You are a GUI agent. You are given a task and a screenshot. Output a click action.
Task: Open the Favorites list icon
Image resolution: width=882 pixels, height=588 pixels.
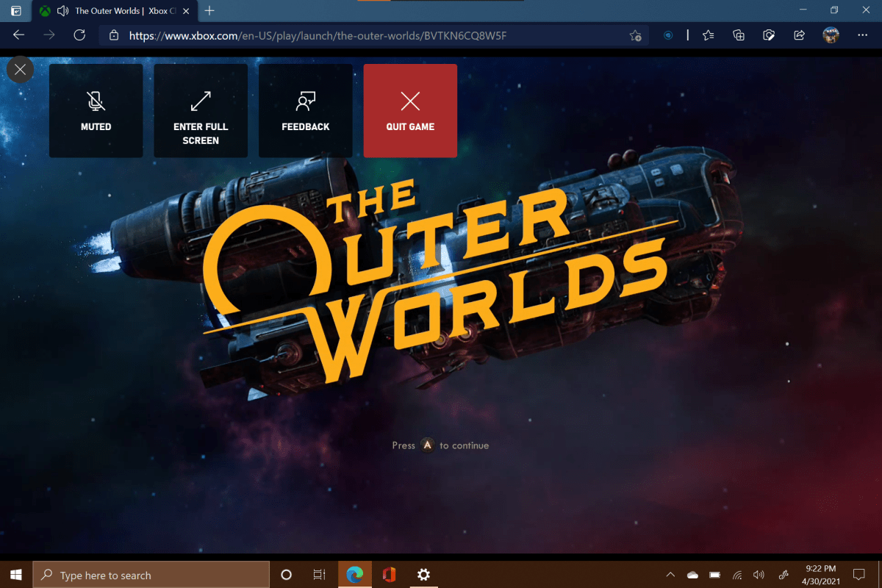pos(708,35)
